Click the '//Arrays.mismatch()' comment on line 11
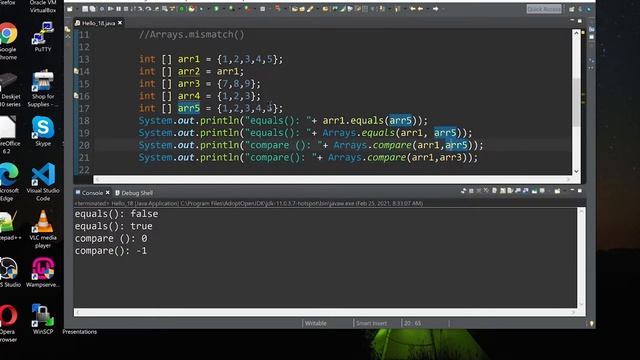 tap(191, 35)
